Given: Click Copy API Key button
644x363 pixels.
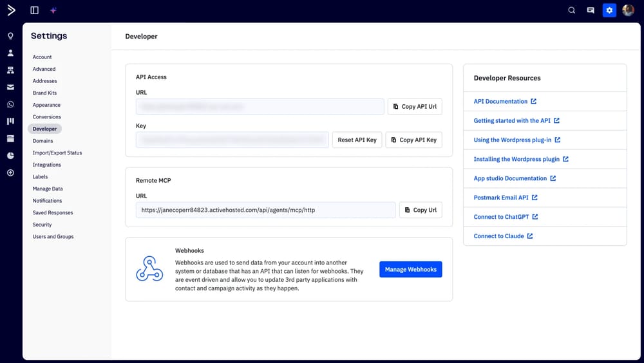Looking at the screenshot, I should 413,140.
